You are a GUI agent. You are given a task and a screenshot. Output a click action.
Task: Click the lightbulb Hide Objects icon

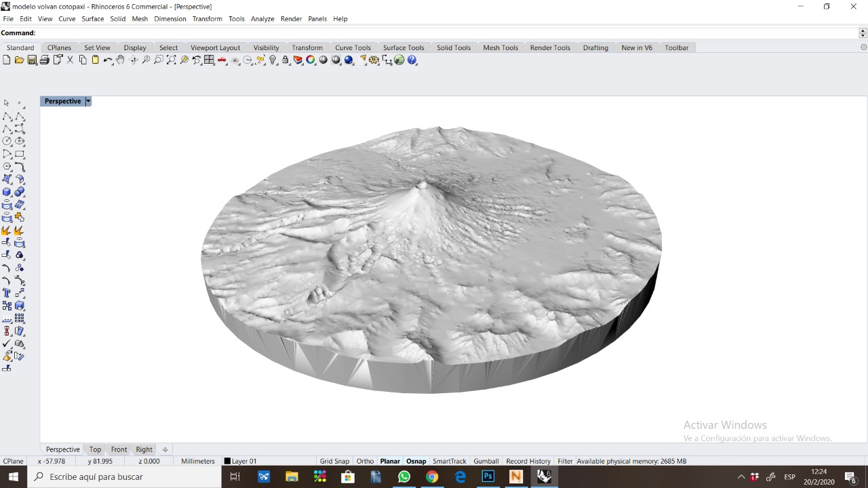click(273, 60)
